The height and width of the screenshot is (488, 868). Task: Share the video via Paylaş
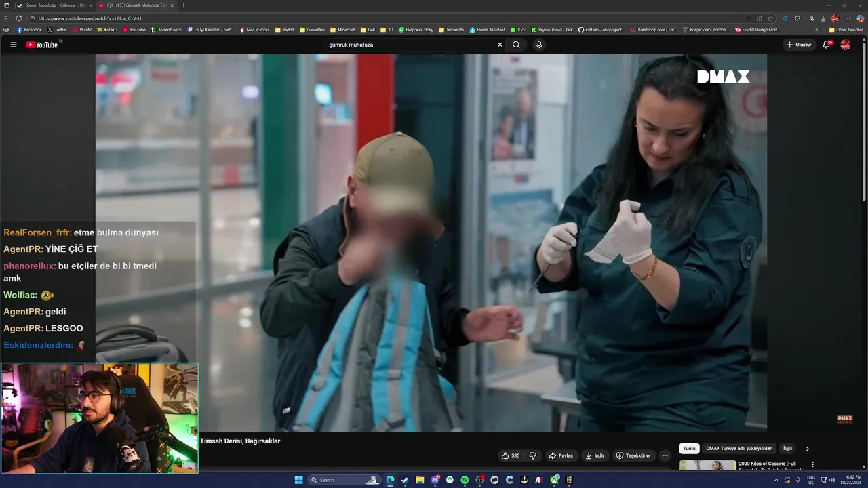pos(561,455)
